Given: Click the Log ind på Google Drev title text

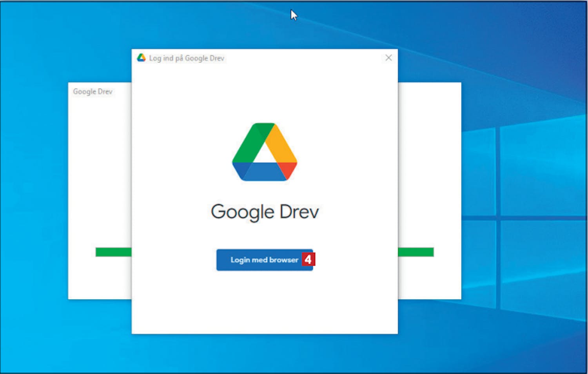Looking at the screenshot, I should (187, 58).
